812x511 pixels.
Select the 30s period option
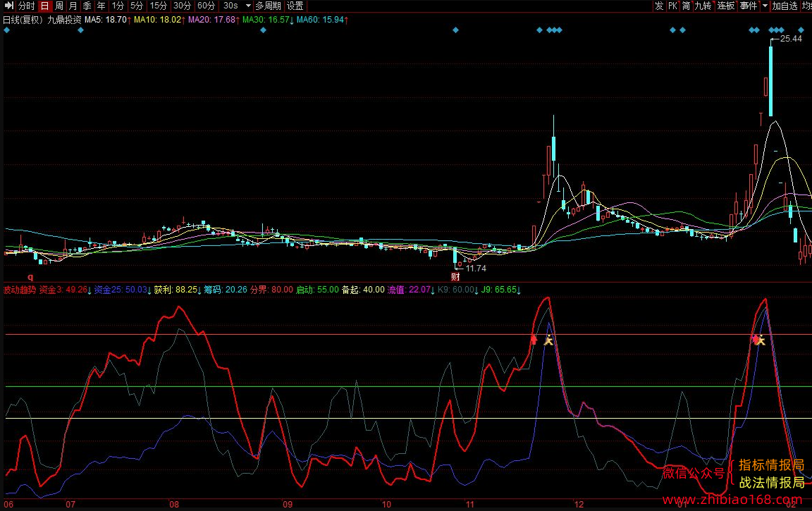click(230, 6)
